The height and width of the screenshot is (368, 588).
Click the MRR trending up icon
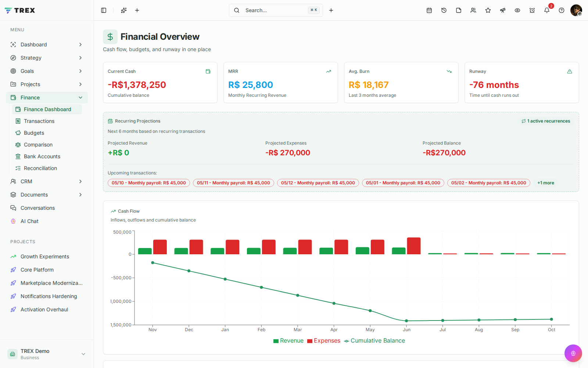[329, 71]
